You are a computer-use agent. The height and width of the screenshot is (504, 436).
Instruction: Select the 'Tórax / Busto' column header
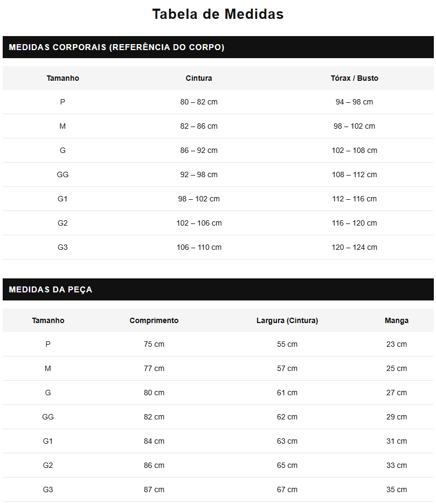tap(354, 78)
